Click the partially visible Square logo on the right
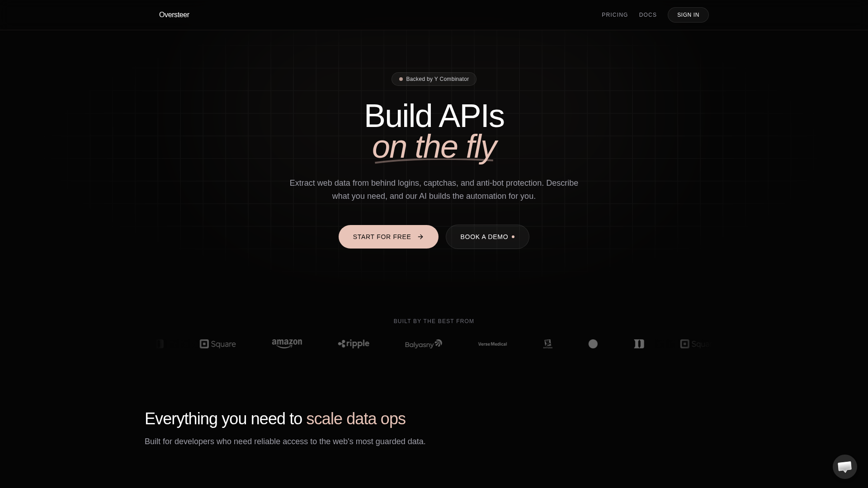868x488 pixels. (x=694, y=344)
